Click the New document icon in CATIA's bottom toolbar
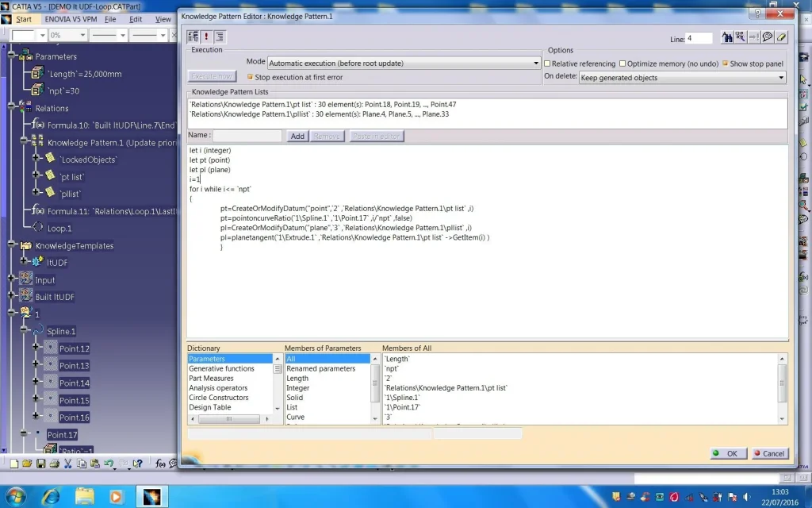 click(x=14, y=464)
